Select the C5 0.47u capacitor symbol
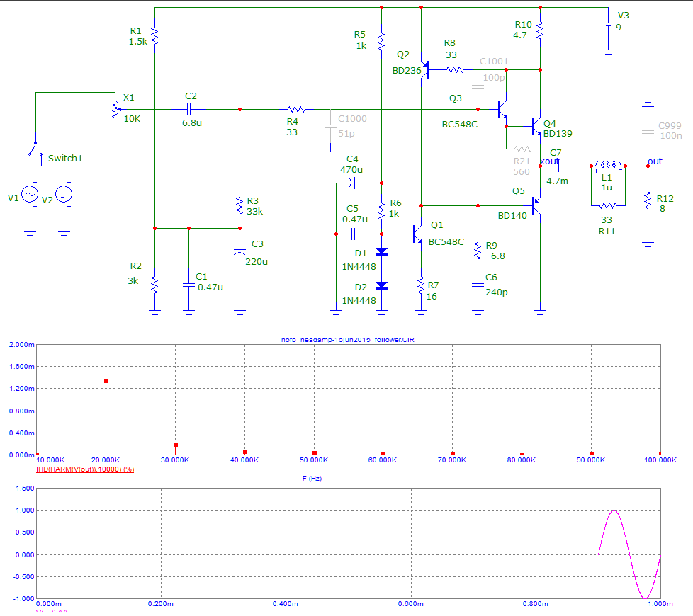Screen dimensions: 693x616 coord(353,234)
